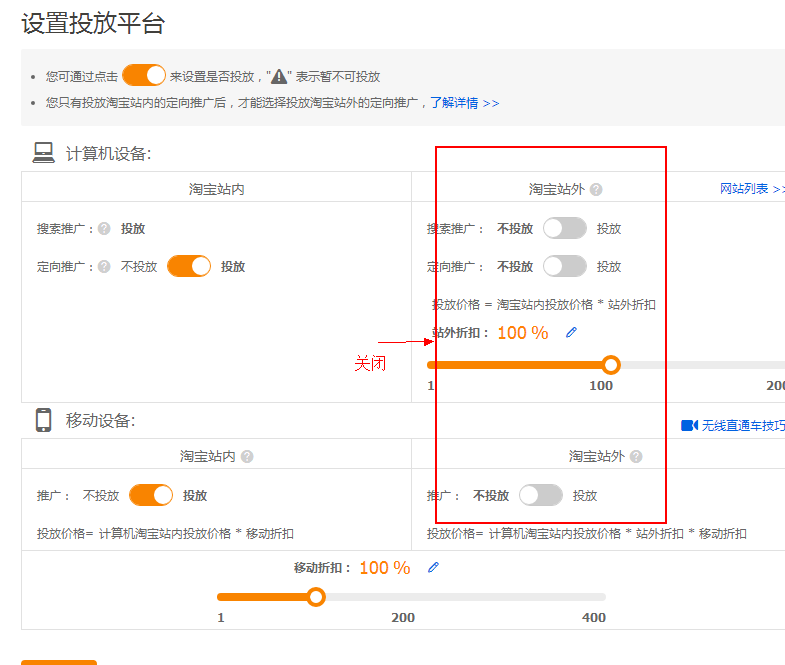The image size is (785, 665).
Task: Click the laptop icon for 计算机设备
Action: point(44,153)
